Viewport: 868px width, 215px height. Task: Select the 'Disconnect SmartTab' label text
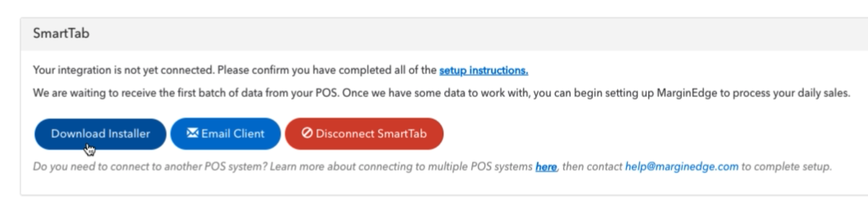371,134
